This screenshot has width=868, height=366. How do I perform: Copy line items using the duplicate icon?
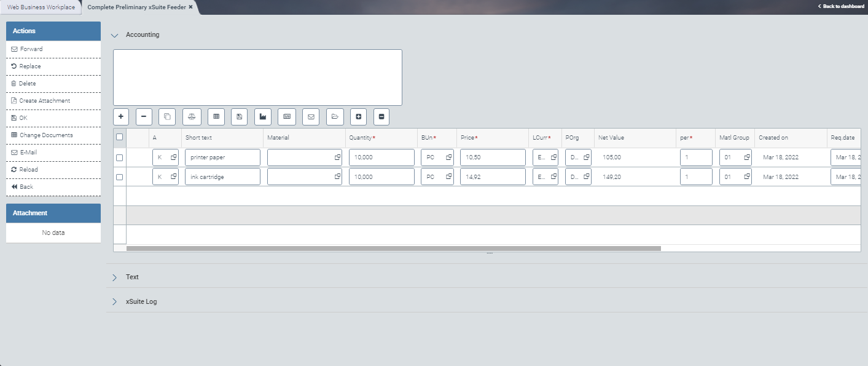pyautogui.click(x=166, y=117)
